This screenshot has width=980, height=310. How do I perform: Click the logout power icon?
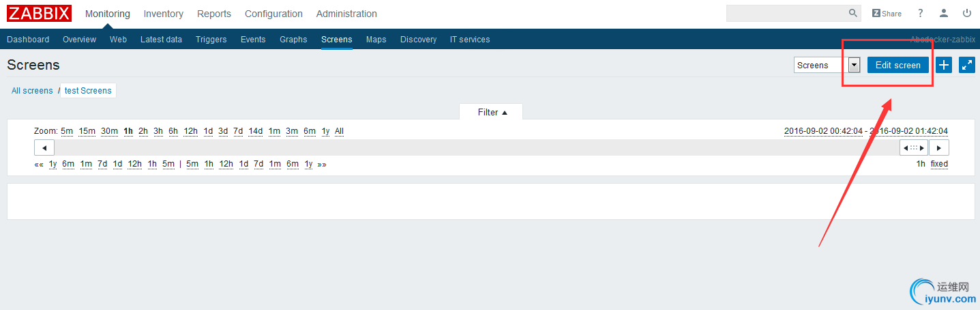pyautogui.click(x=967, y=13)
